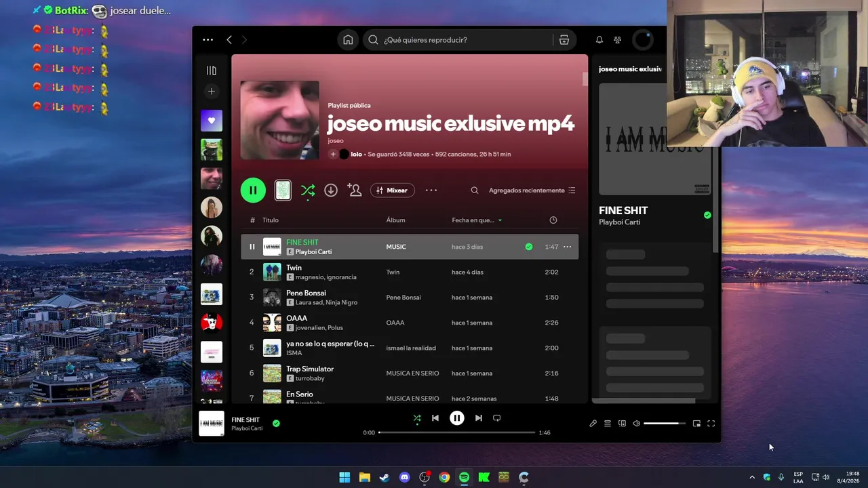Open the play queue icon
This screenshot has height=488, width=868.
pos(608,424)
